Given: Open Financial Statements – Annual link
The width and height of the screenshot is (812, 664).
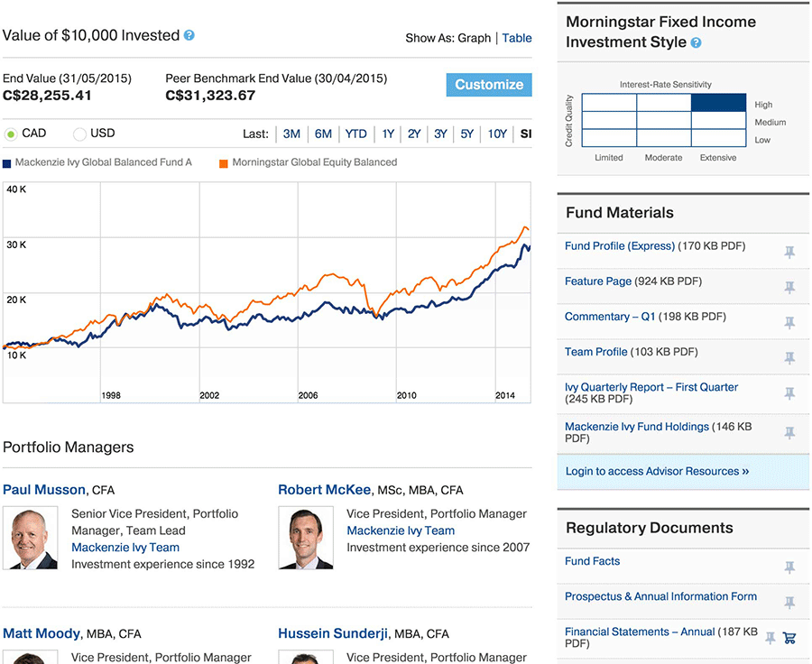Looking at the screenshot, I should [640, 632].
